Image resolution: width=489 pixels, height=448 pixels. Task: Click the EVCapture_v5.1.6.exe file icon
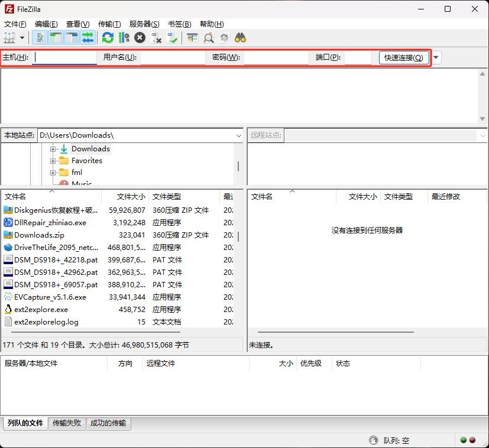click(x=8, y=297)
